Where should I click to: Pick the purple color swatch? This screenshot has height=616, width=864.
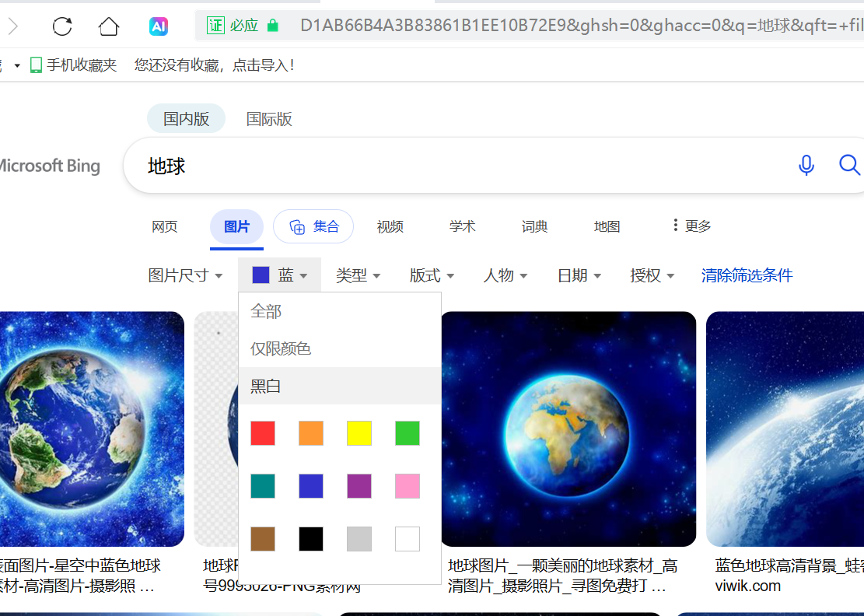(359, 486)
